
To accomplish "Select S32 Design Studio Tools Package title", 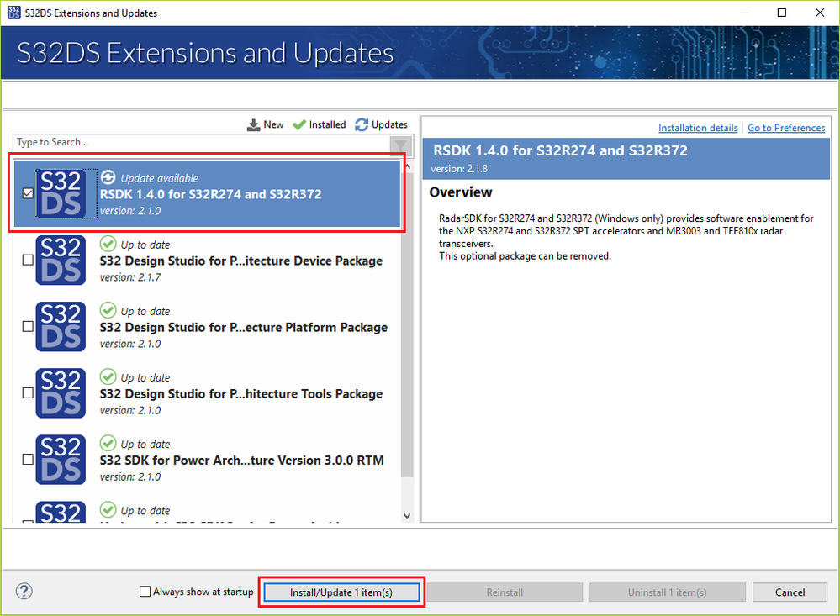I will (241, 393).
